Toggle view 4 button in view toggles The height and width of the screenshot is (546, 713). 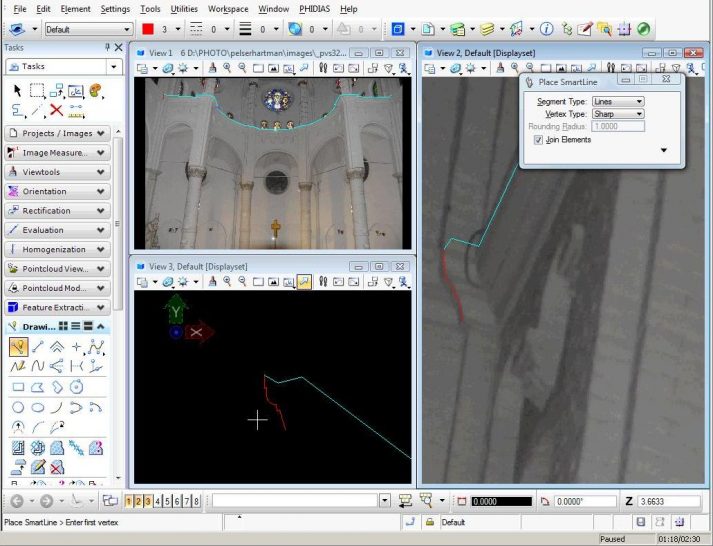point(157,501)
